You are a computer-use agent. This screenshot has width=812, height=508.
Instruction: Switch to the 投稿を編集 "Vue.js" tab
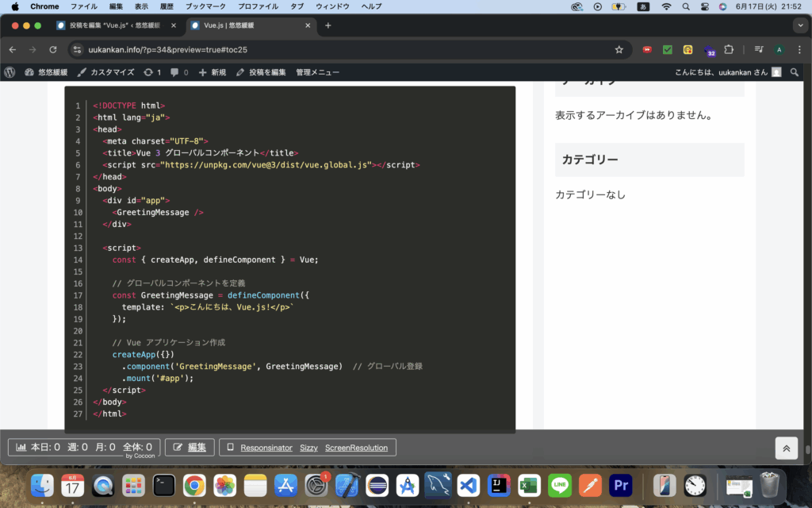point(115,25)
